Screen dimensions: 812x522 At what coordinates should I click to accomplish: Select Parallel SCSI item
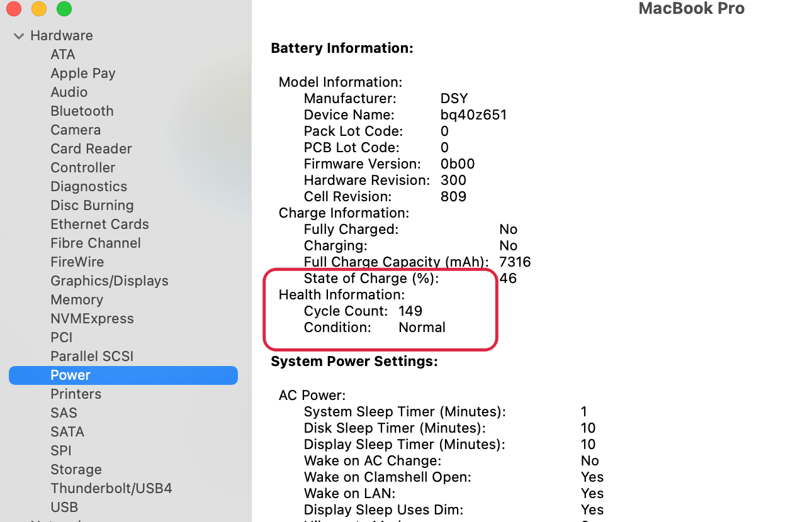93,356
